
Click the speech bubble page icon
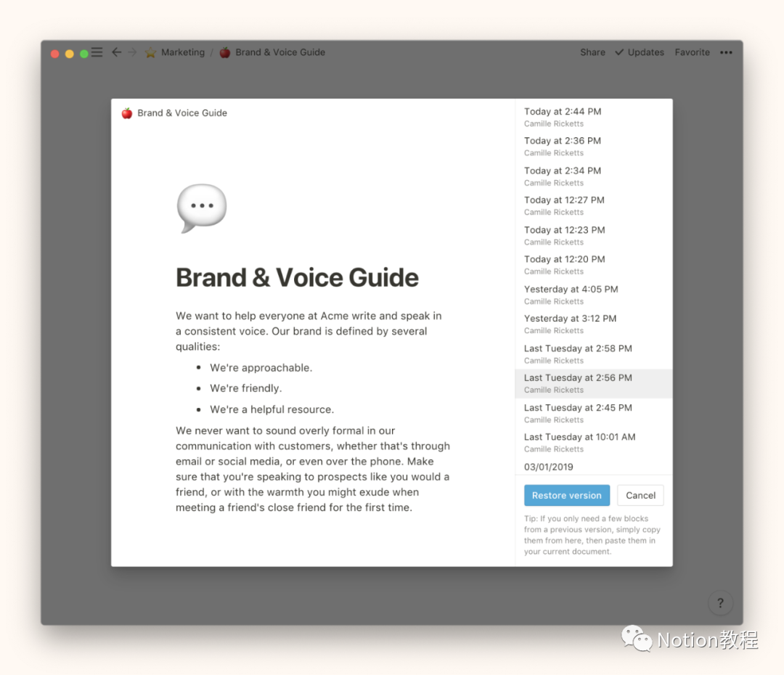pyautogui.click(x=201, y=208)
